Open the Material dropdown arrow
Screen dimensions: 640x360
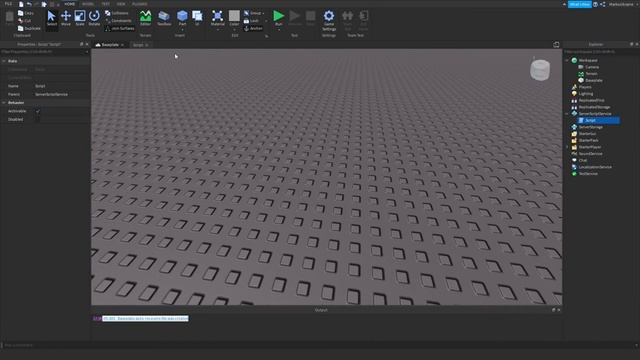(x=218, y=30)
